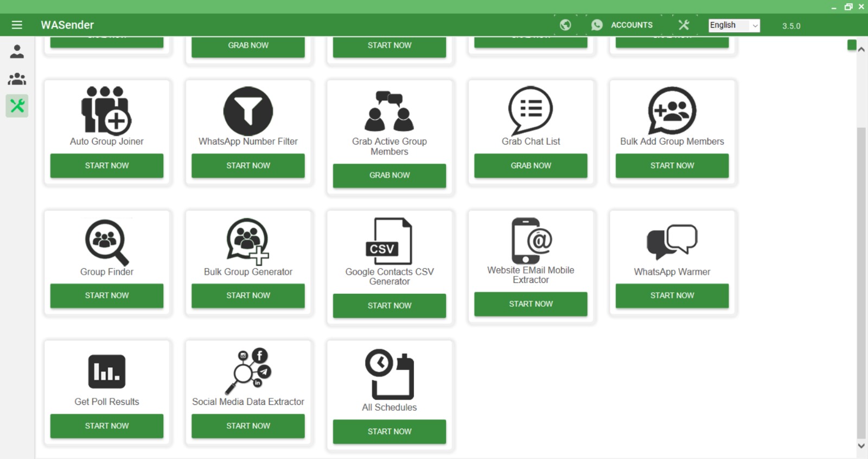Viewport: 868px width, 459px height.
Task: Click the "WhatsApp Number Filter" label
Action: click(248, 141)
